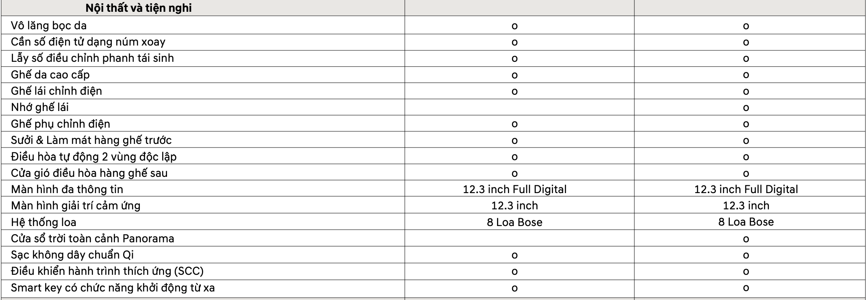868x300 pixels.
Task: Select the "Màn hình đa thông tin" label
Action: pos(67,189)
